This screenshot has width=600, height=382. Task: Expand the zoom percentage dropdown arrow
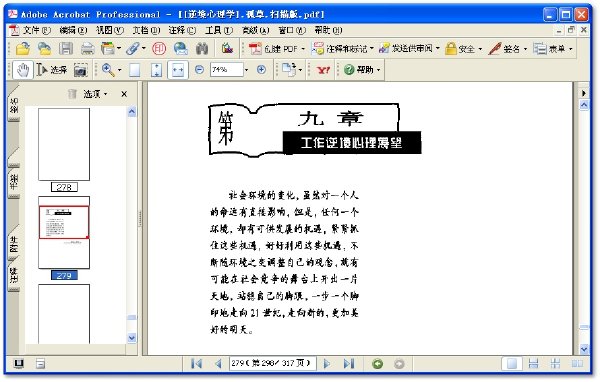coord(246,70)
